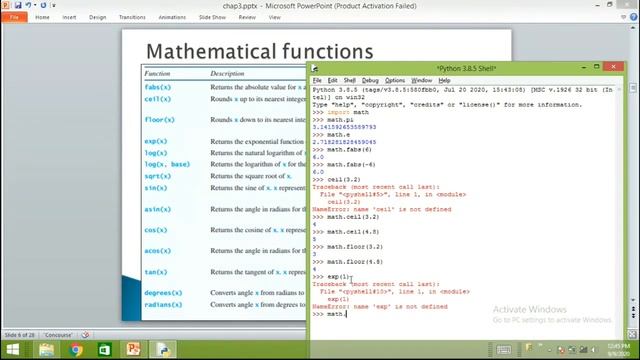Open the Debug menu in the Python Shell
Screen dimensions: 640x360
[370, 80]
